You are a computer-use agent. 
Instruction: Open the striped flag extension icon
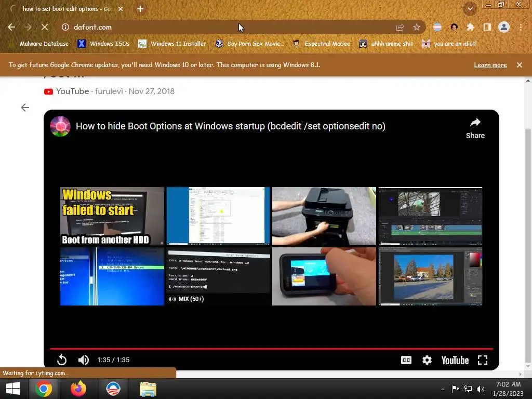[437, 27]
